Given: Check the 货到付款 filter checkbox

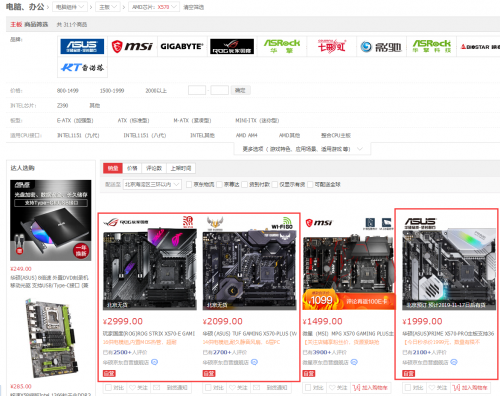Looking at the screenshot, I should [x=244, y=184].
